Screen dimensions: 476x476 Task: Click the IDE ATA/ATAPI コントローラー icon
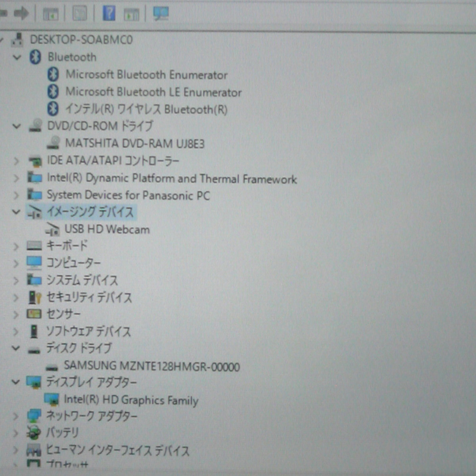[x=35, y=161]
